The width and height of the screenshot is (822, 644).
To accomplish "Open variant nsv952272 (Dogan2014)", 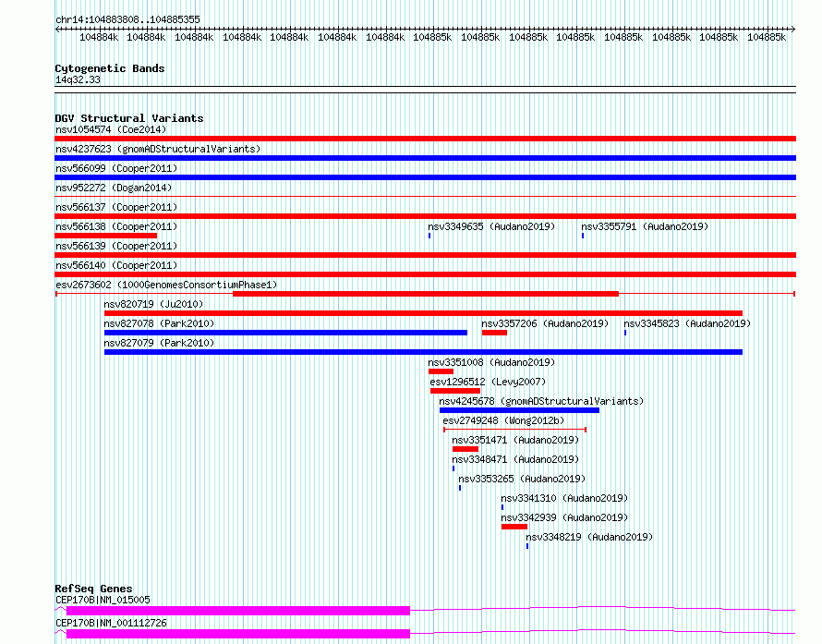I will coord(114,188).
